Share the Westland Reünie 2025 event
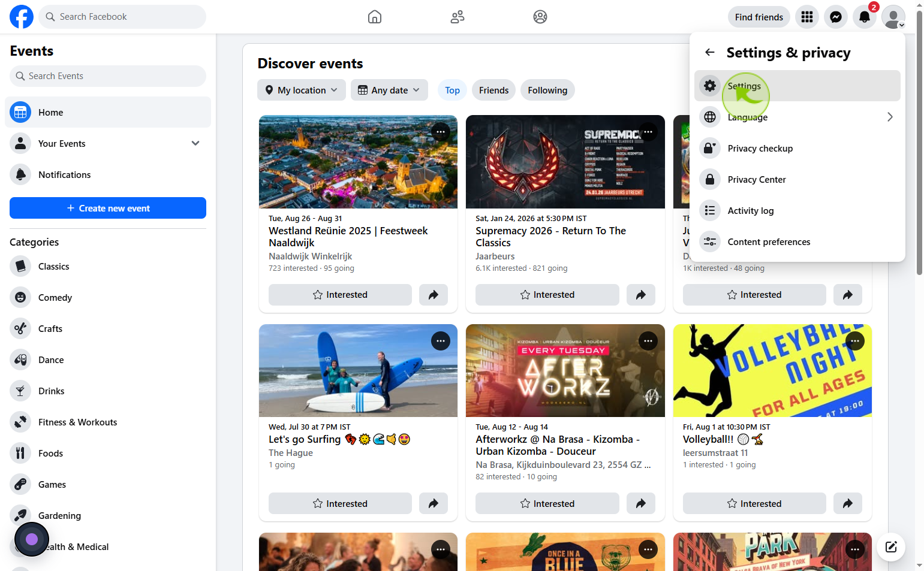 tap(434, 295)
